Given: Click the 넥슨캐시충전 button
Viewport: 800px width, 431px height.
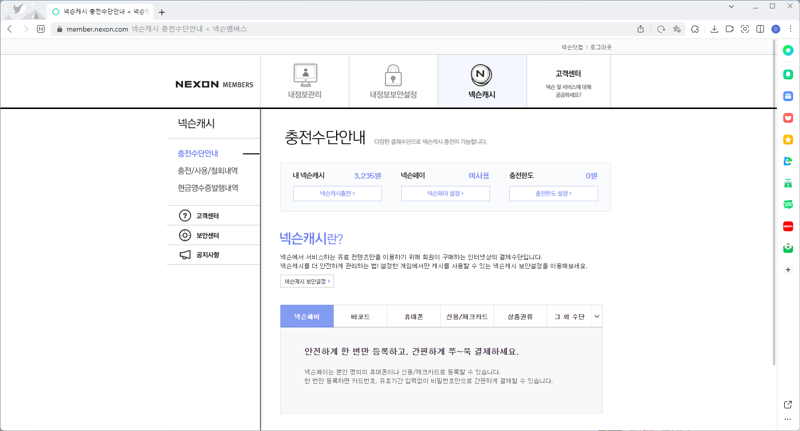Looking at the screenshot, I should (x=337, y=193).
